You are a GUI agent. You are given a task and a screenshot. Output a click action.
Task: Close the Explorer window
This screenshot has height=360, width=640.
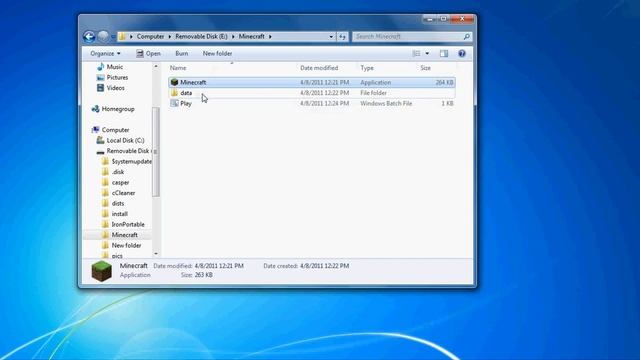tap(462, 19)
